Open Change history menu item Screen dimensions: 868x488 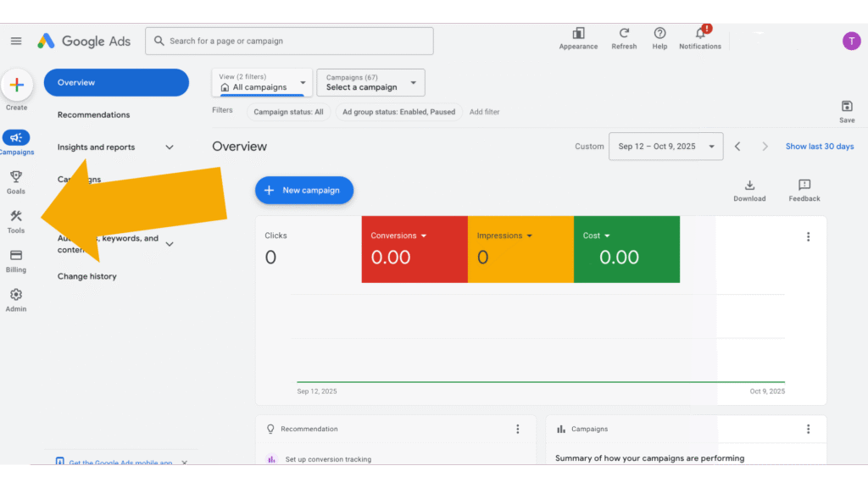[x=87, y=277]
